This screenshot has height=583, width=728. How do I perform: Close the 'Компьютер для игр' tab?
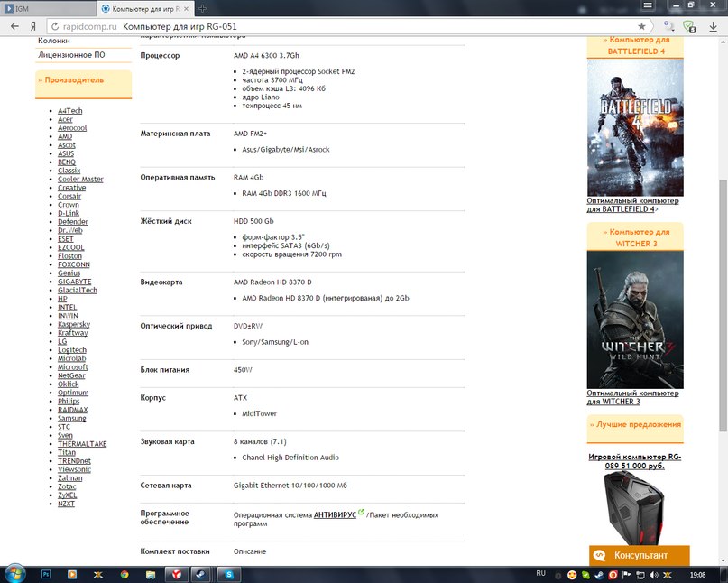point(186,9)
